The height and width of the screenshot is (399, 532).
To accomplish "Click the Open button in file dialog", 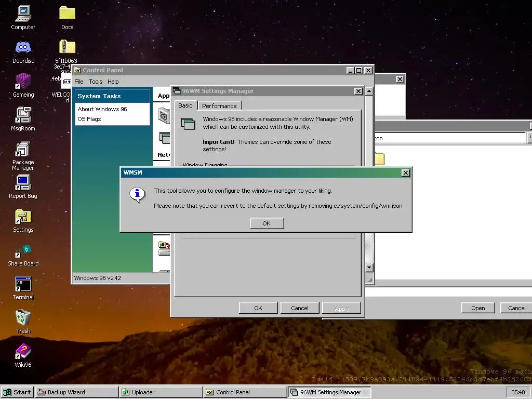I will click(x=478, y=308).
